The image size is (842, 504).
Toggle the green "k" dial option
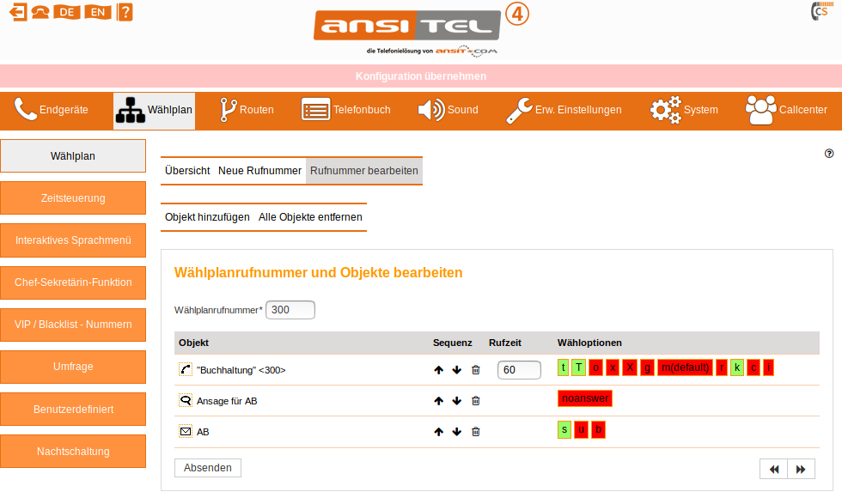737,367
